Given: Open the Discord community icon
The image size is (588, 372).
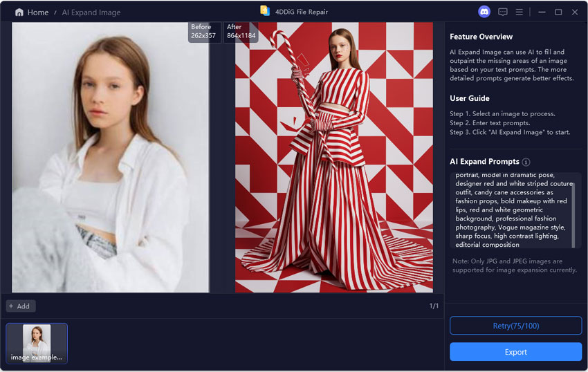Looking at the screenshot, I should [x=484, y=12].
